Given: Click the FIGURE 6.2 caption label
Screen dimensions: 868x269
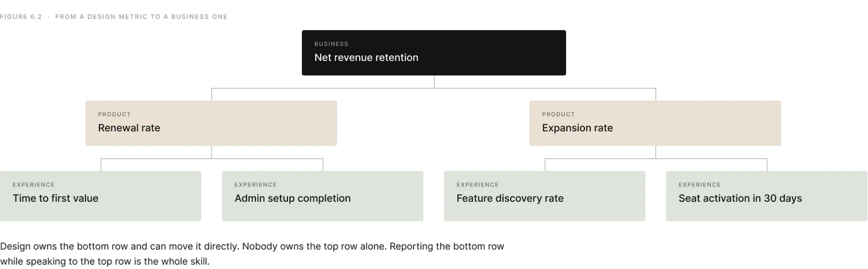Looking at the screenshot, I should coord(21,16).
